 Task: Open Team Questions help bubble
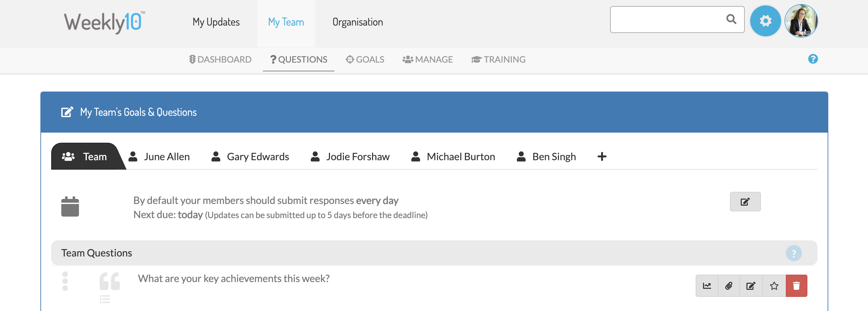[x=794, y=253]
